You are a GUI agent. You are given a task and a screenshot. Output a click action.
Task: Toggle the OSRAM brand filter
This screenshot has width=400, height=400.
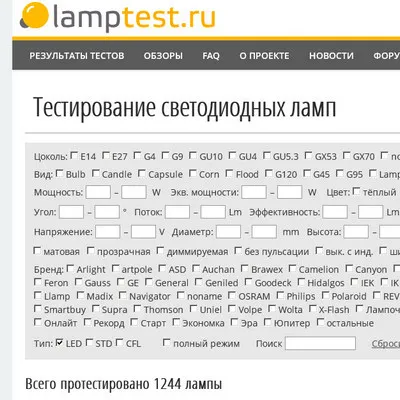point(232,295)
